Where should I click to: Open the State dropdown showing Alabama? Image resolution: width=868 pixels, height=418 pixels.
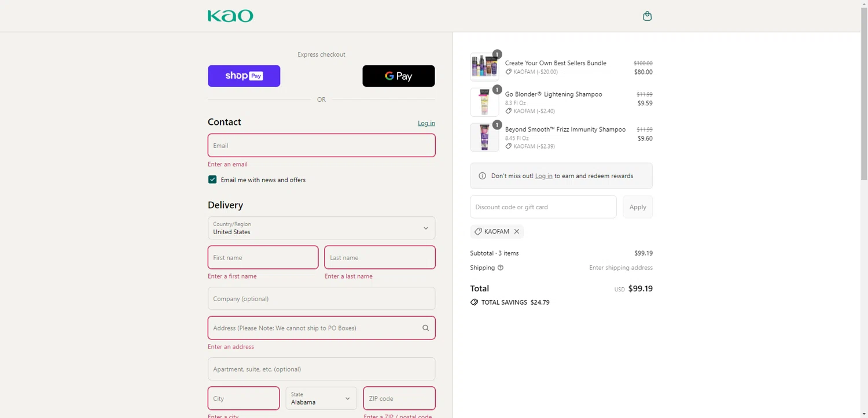[321, 398]
